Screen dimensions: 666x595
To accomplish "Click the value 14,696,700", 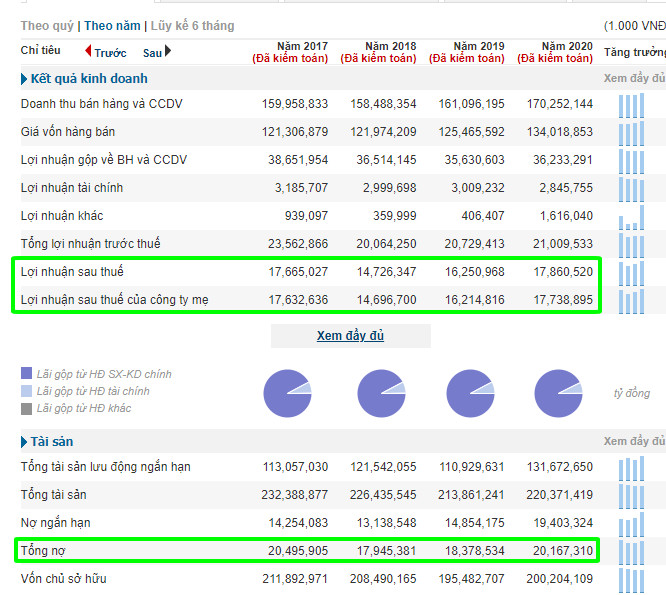I will [387, 300].
